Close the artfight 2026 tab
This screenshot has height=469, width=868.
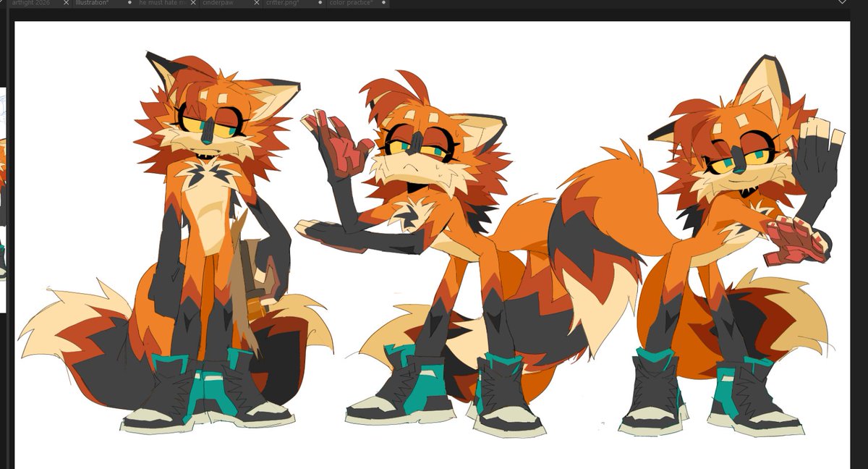pyautogui.click(x=66, y=3)
